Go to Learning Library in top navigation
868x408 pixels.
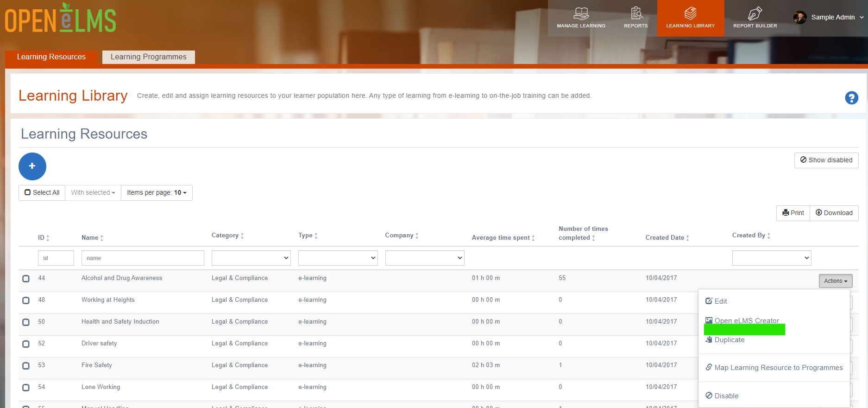(691, 18)
